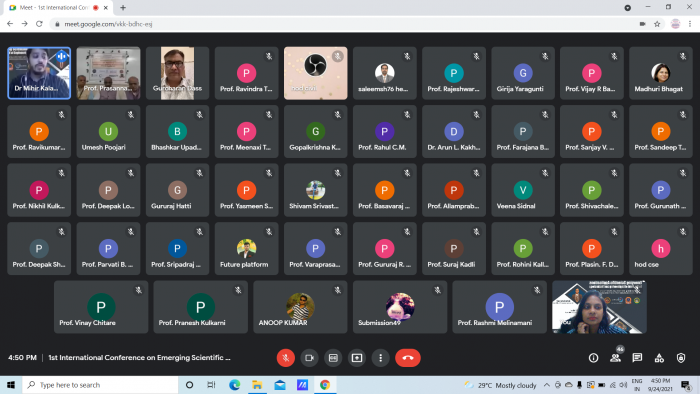Open the meeting details info icon
The image size is (700, 394).
click(593, 358)
